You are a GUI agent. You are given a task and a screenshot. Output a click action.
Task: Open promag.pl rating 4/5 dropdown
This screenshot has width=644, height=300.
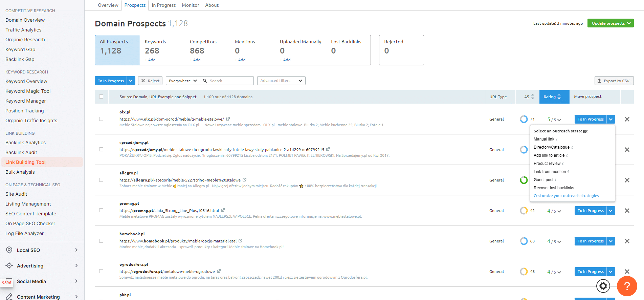(x=554, y=211)
